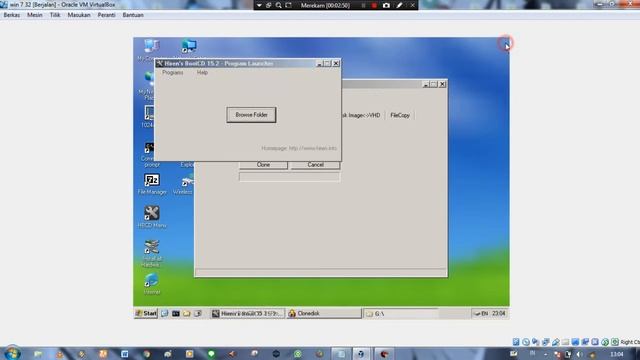Click the show desktop quick launch icon

tap(164, 313)
